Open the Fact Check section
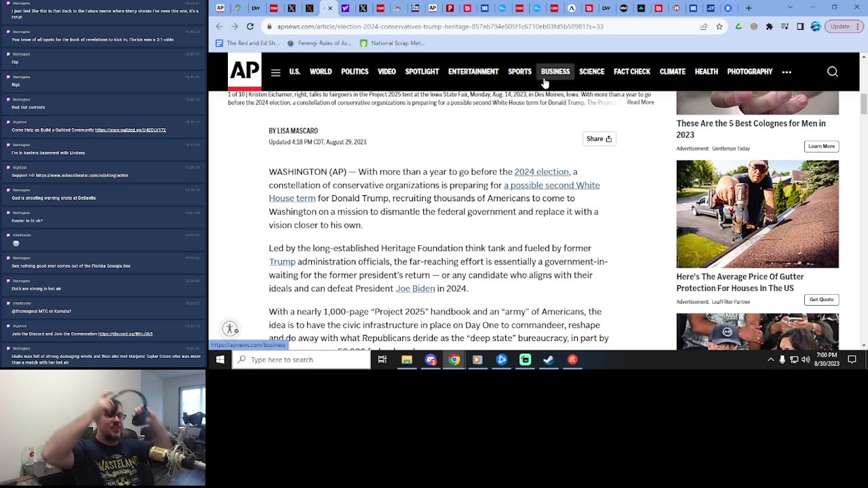Screen dimensions: 868x488 coord(632,72)
